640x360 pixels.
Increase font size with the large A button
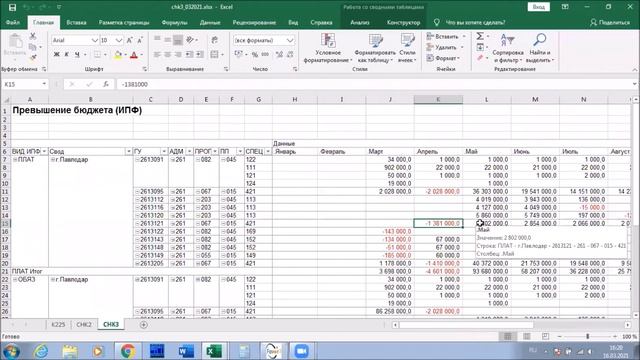click(x=129, y=40)
